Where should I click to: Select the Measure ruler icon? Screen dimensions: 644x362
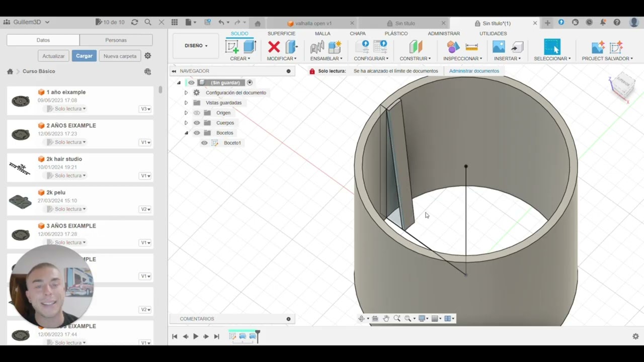coord(471,47)
